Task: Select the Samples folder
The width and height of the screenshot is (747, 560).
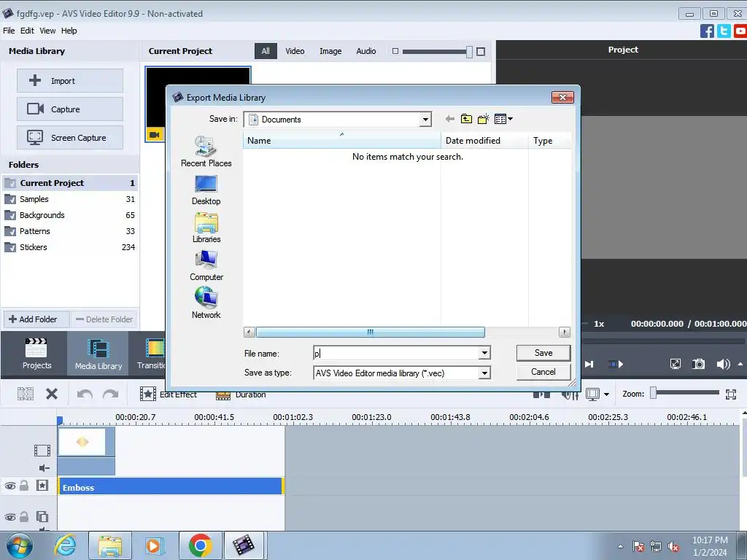Action: [x=69, y=199]
